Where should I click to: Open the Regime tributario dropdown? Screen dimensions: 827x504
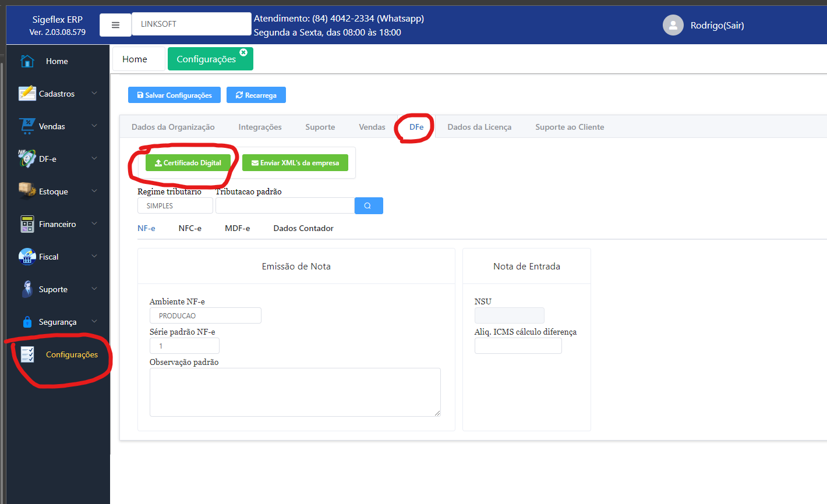(175, 206)
